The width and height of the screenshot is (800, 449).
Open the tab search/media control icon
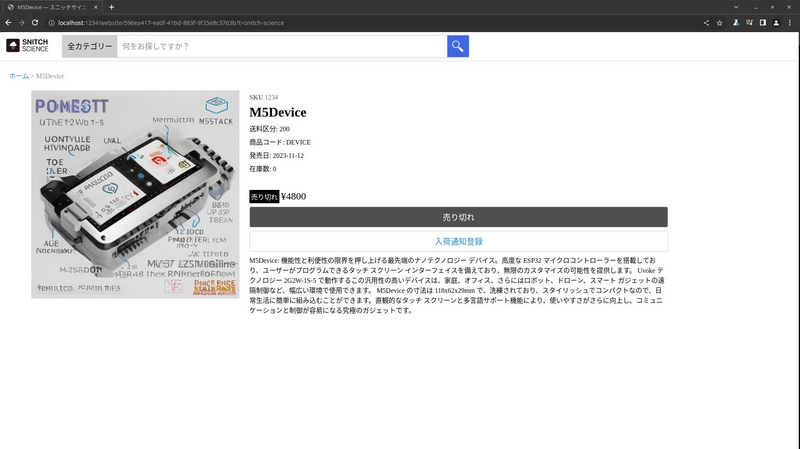[x=749, y=23]
